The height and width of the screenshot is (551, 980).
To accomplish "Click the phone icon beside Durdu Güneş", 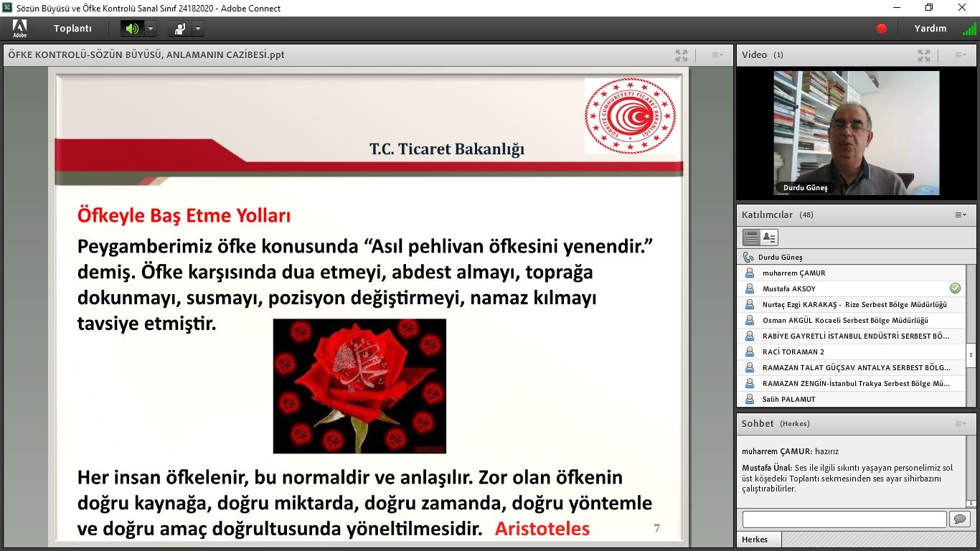I will [x=748, y=257].
